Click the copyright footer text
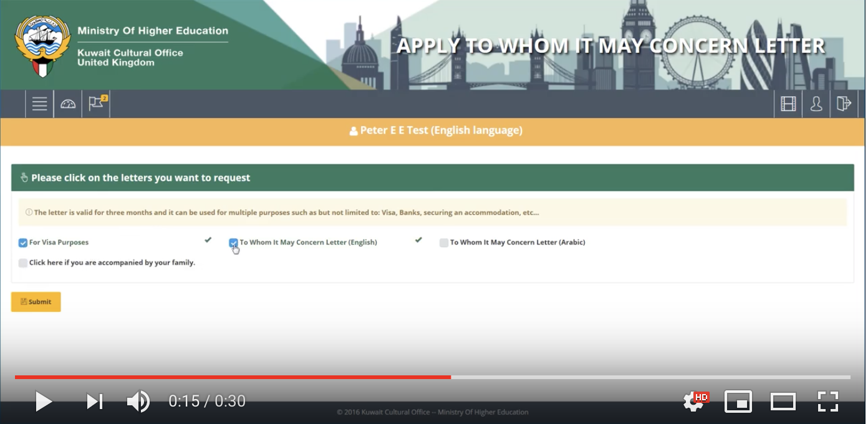This screenshot has height=424, width=868. coord(433,412)
